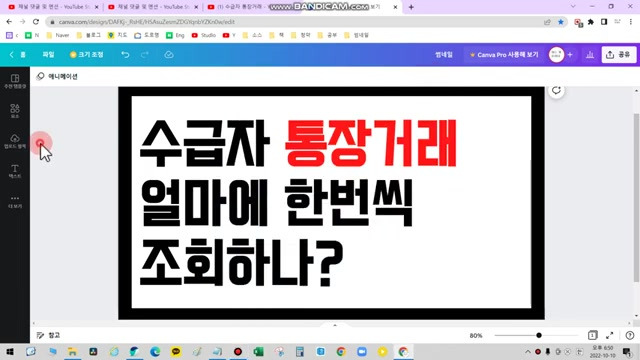Open the 블로그 bookmark folder
The width and height of the screenshot is (640, 360).
89,35
